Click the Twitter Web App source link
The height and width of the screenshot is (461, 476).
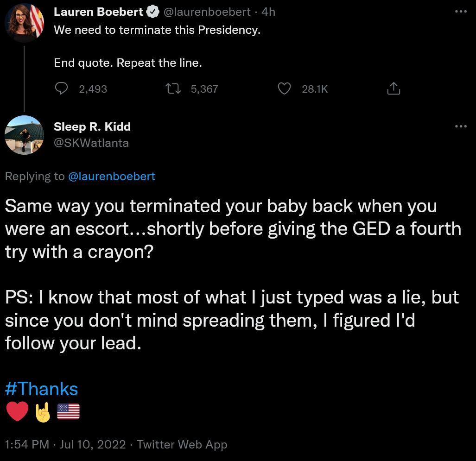coord(182,445)
